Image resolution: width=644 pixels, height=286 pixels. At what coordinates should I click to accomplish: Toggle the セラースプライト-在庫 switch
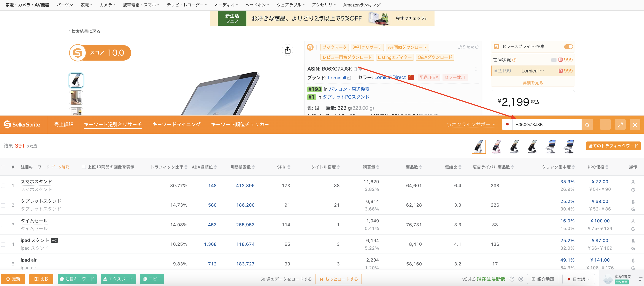[568, 47]
